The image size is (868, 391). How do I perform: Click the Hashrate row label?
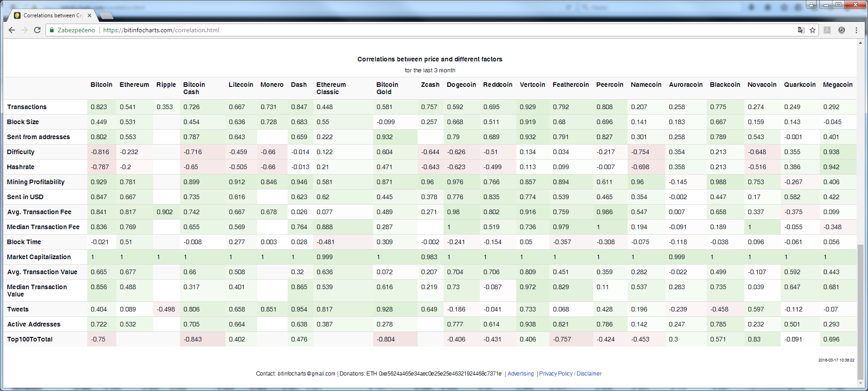click(x=20, y=167)
